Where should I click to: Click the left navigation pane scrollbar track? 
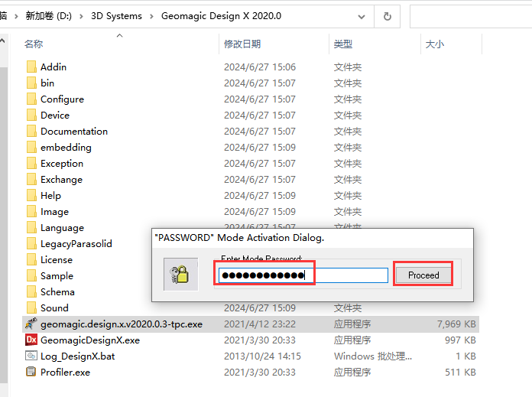click(x=3, y=224)
